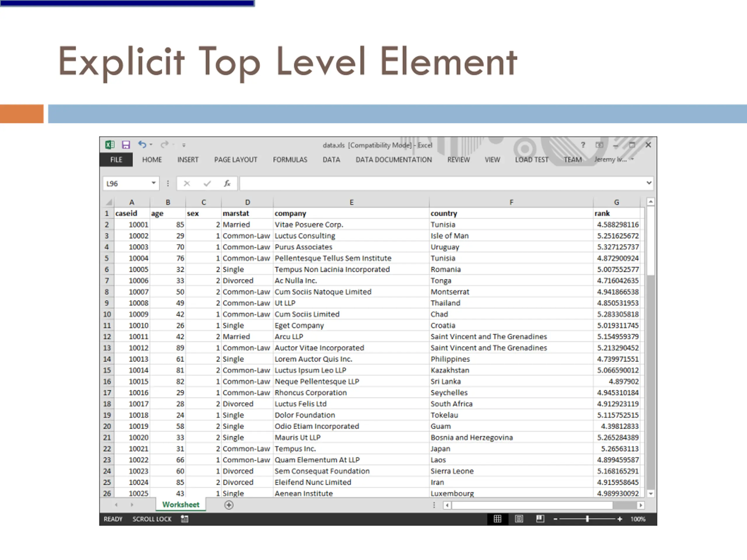Open zoom dialog via 100% label

[638, 519]
